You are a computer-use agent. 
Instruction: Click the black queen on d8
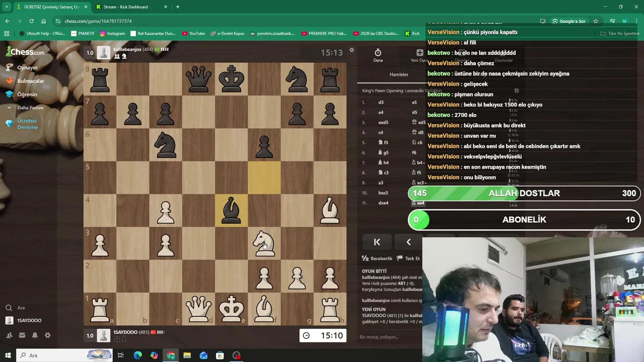[198, 79]
